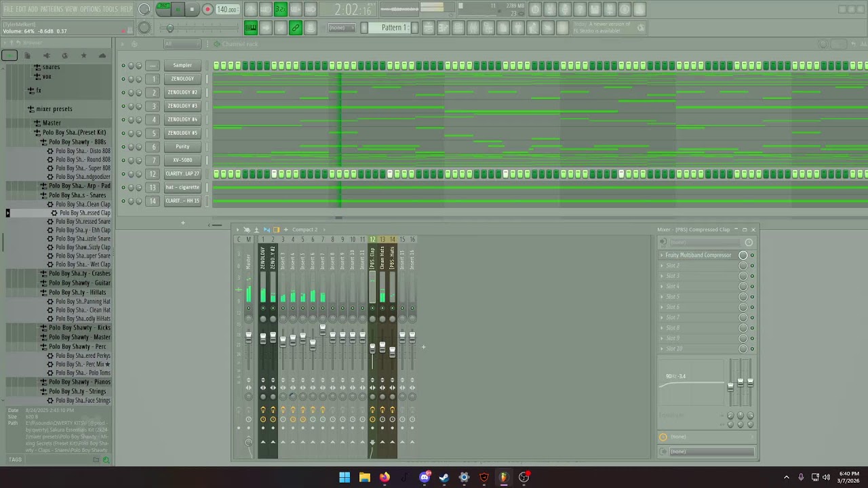The height and width of the screenshot is (488, 868).
Task: Click the search icon at browser bottom
Action: point(106,460)
